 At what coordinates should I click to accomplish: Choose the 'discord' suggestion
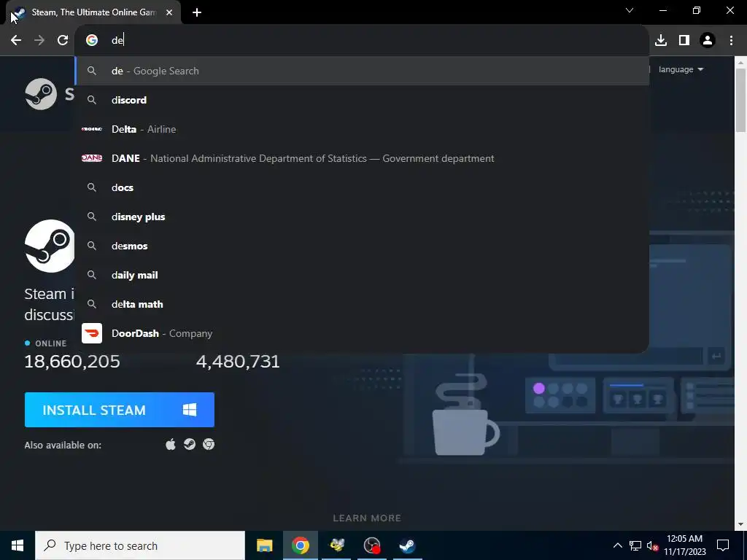[362, 100]
